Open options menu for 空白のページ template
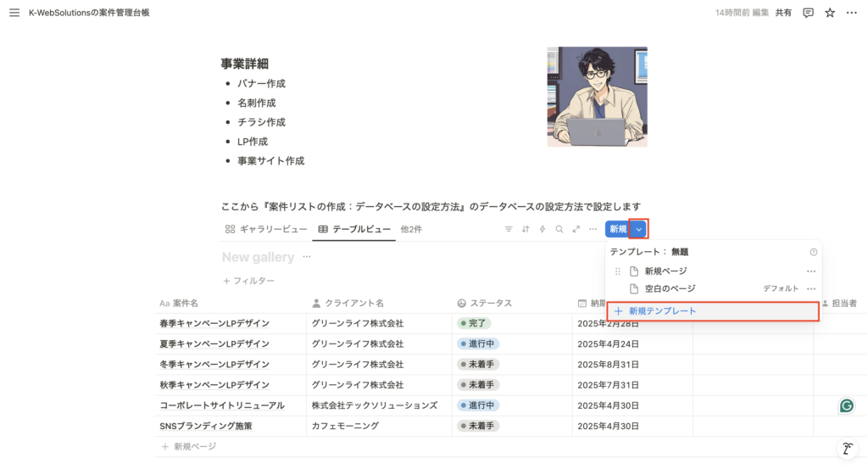The image size is (868, 469). coord(811,288)
